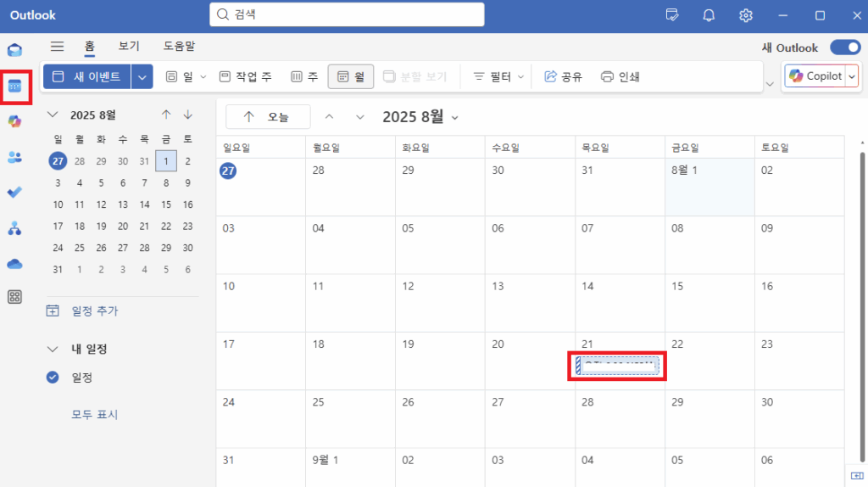Switch to 작업 주 work week view
Screen dimensions: 868x487
click(246, 76)
